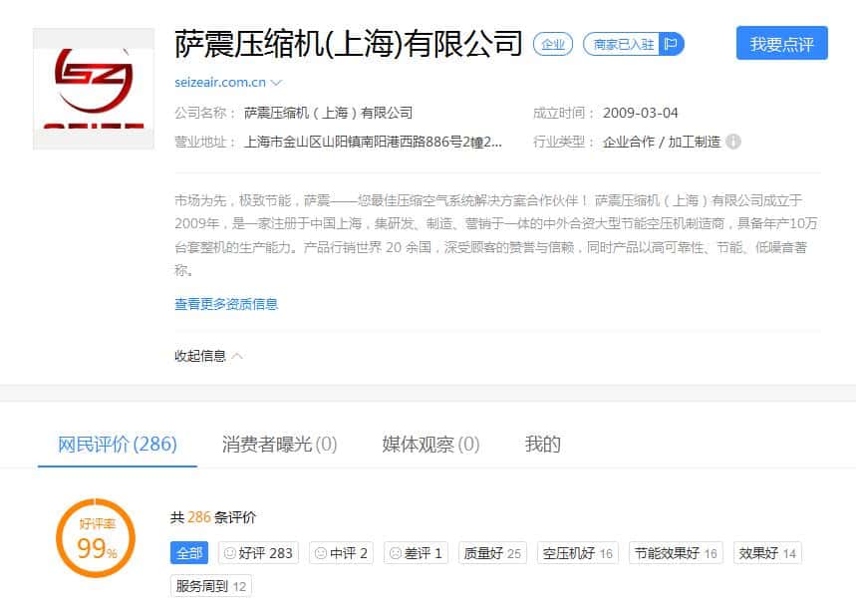Click the 99% 好评率 rating ring
Image resolution: width=856 pixels, height=616 pixels.
click(95, 539)
